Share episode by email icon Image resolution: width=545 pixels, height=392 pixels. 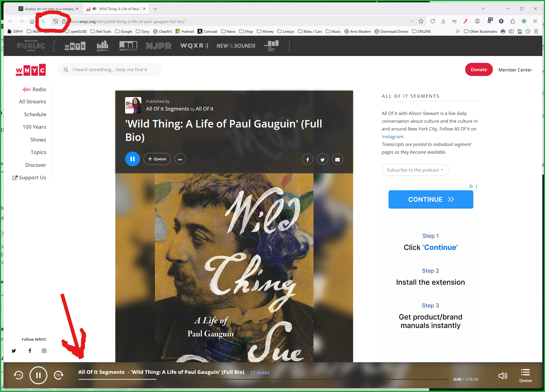pos(337,159)
